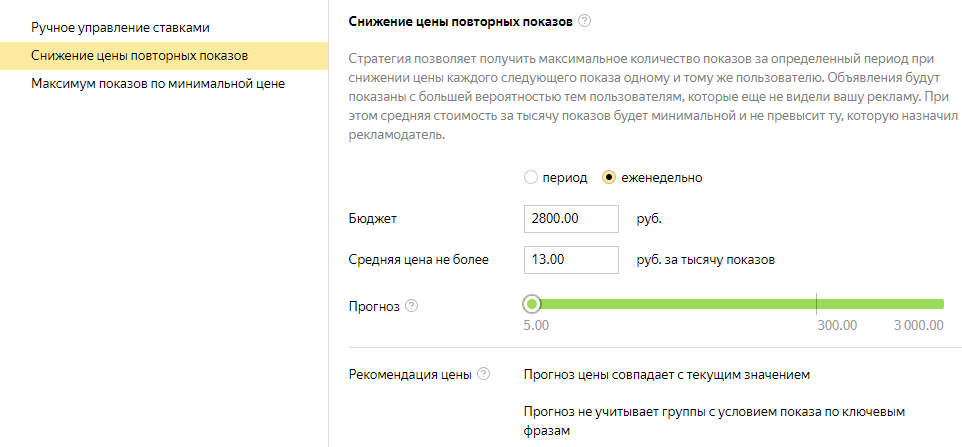
Task: Click the период radio label text
Action: tap(565, 178)
